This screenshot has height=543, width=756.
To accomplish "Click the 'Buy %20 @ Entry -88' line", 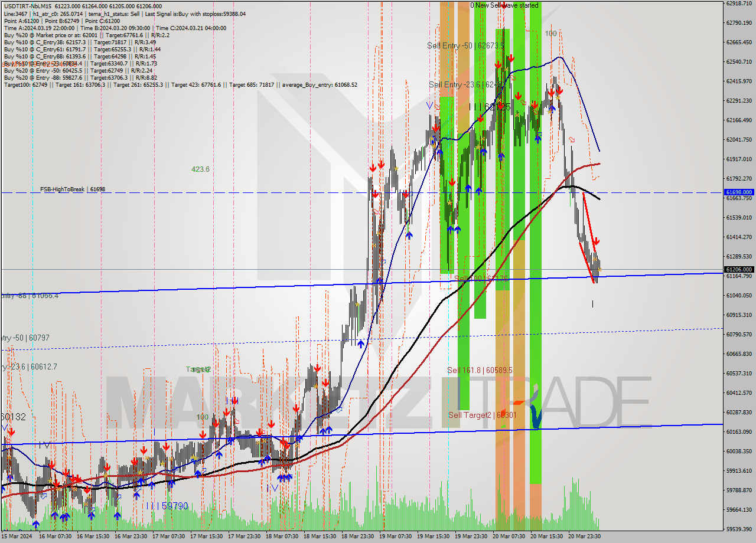I will click(x=80, y=77).
